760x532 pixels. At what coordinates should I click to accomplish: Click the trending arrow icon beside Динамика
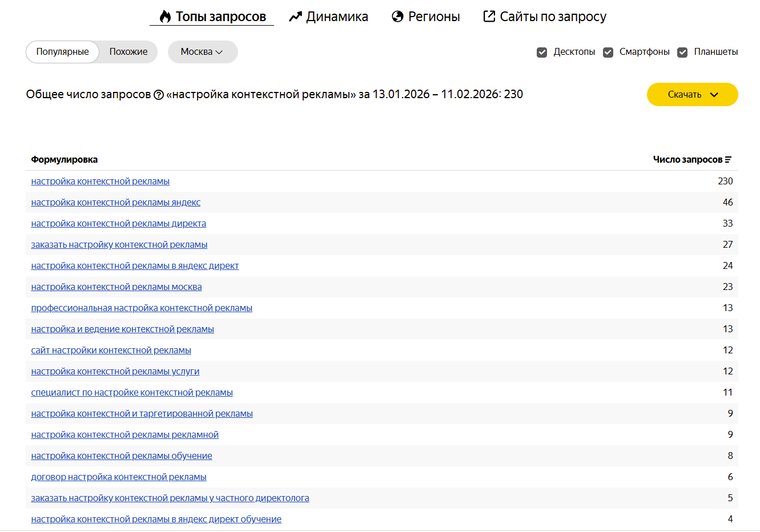pyautogui.click(x=295, y=16)
